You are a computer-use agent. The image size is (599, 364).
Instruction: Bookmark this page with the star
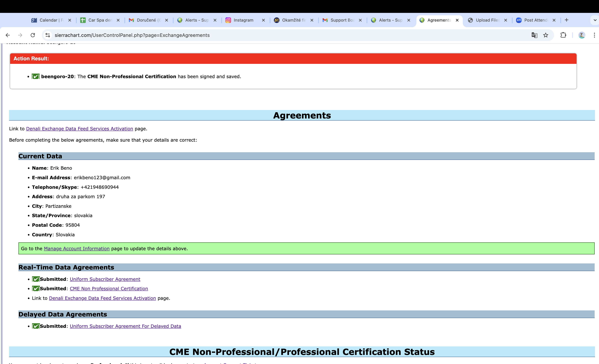[x=546, y=35]
